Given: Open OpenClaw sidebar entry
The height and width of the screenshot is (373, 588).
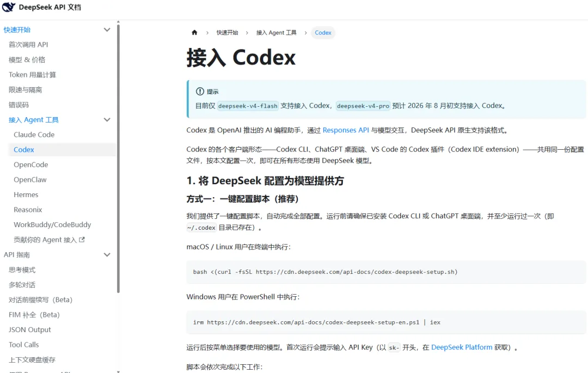Looking at the screenshot, I should [x=30, y=180].
